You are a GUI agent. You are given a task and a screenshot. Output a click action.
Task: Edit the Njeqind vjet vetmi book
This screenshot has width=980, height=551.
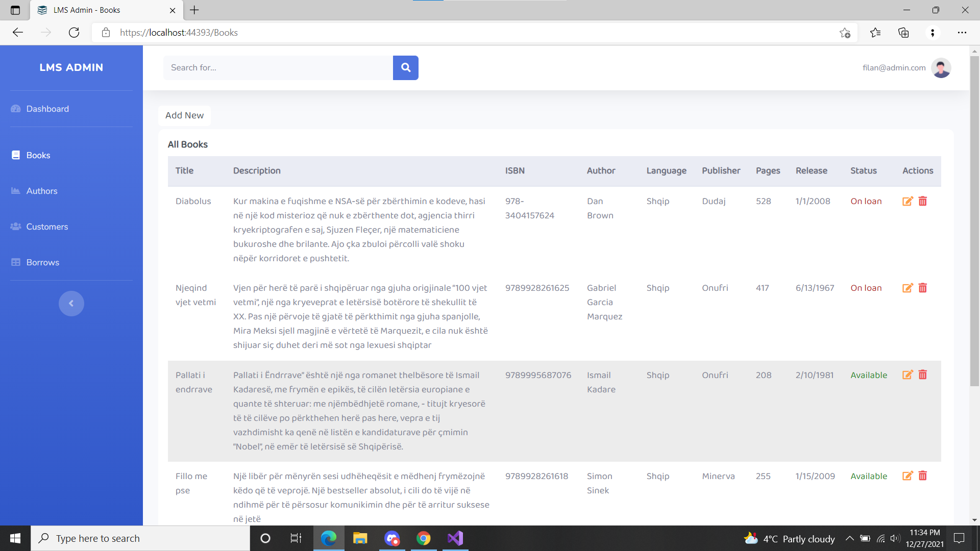pyautogui.click(x=907, y=288)
